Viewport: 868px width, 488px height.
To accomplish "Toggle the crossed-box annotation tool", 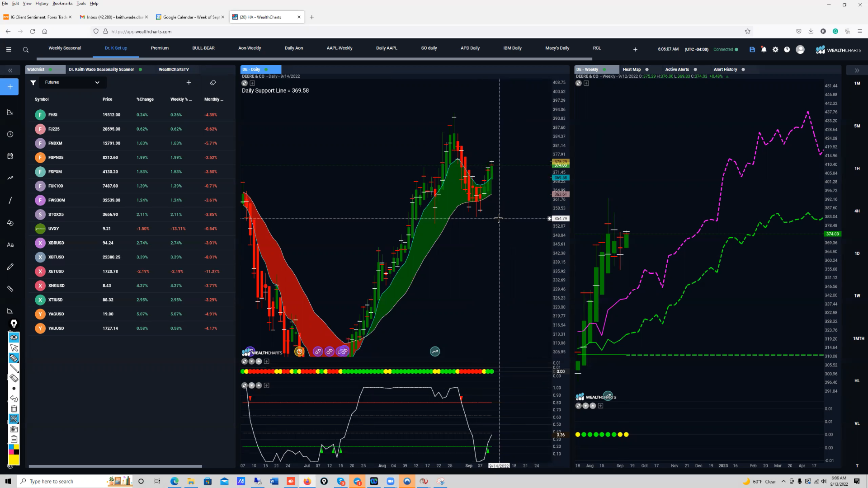I will point(14,419).
